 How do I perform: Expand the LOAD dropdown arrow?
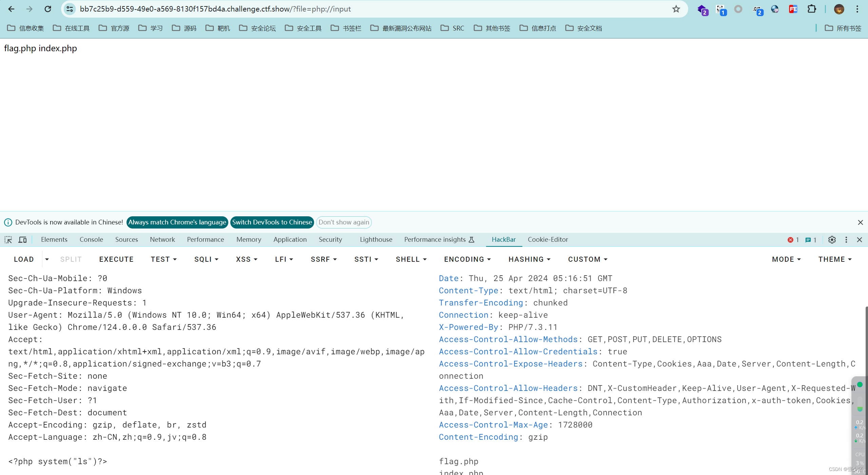[47, 259]
